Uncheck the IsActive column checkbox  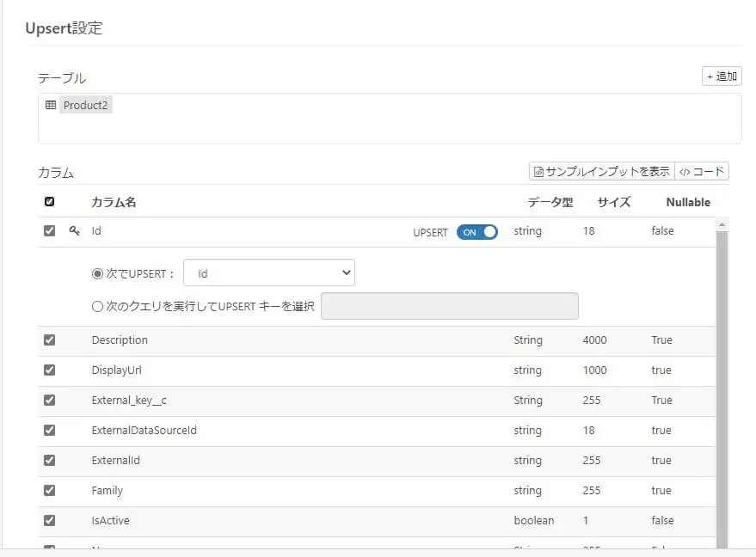click(x=49, y=520)
